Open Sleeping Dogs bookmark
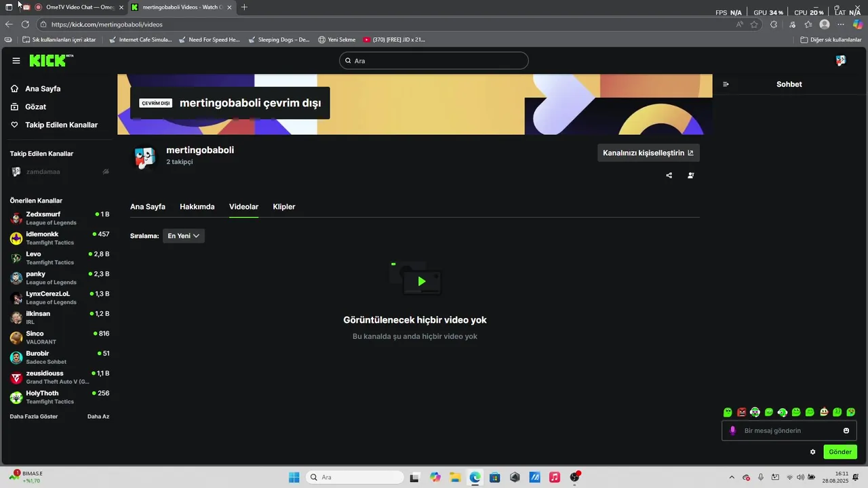 click(279, 39)
